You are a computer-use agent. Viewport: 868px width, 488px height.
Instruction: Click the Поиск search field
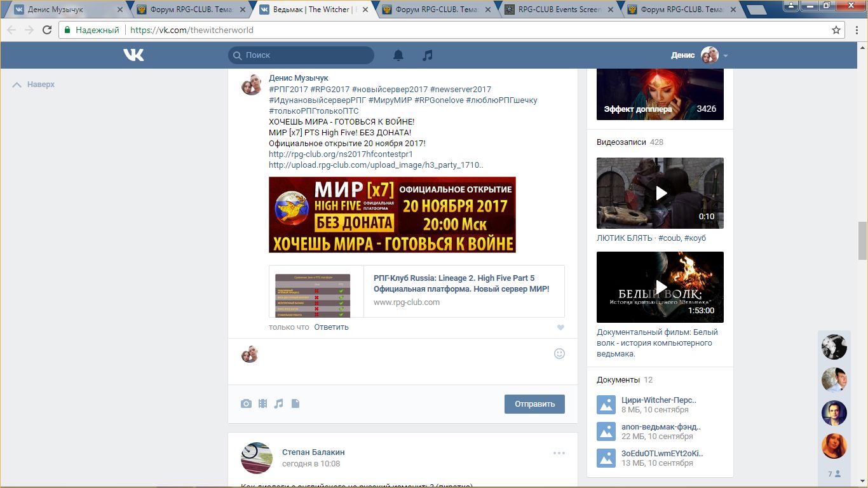(301, 55)
